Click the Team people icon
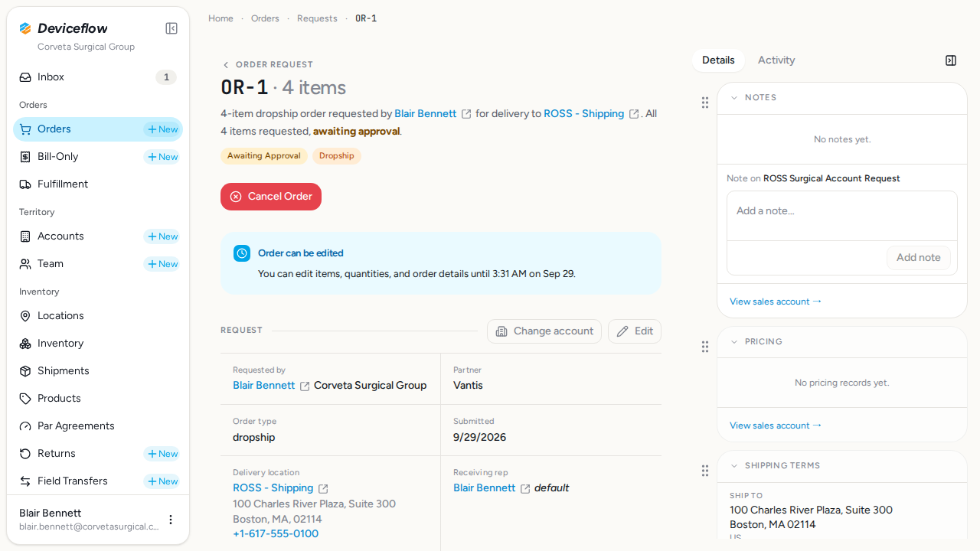 pyautogui.click(x=25, y=264)
